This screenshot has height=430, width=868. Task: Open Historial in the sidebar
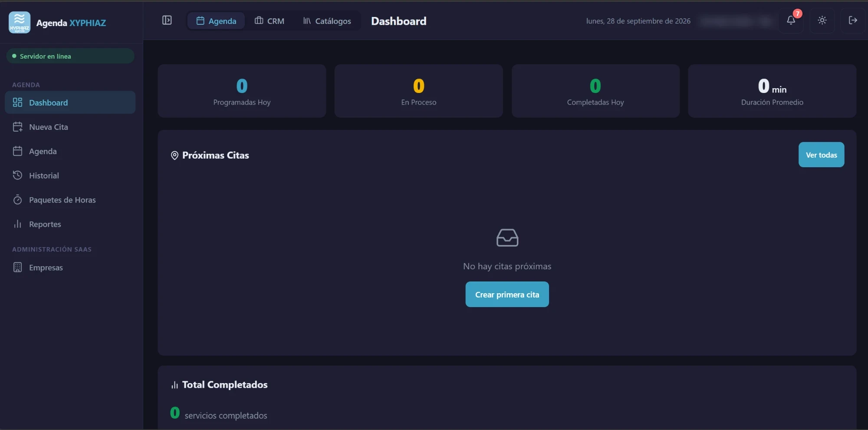click(x=70, y=175)
